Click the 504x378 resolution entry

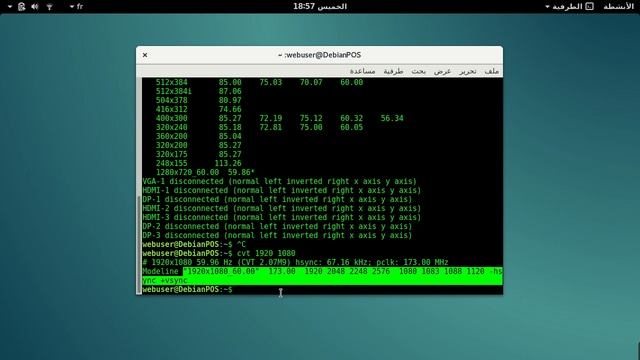click(x=171, y=100)
